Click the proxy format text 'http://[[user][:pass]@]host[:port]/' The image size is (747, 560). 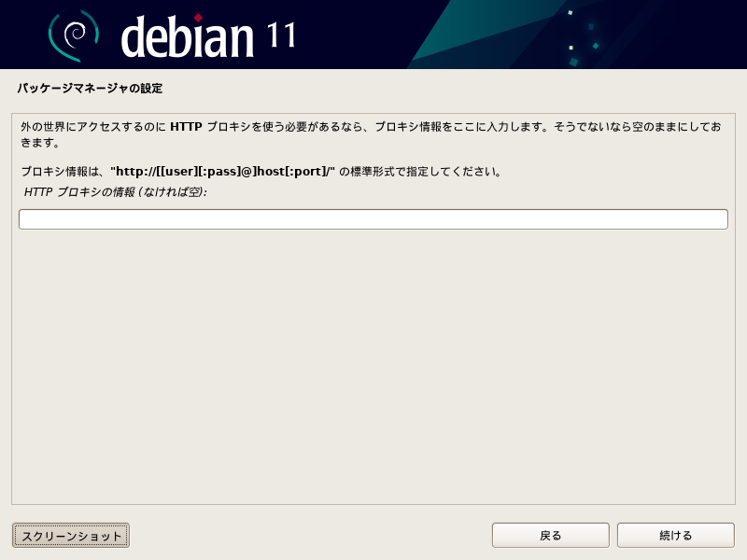click(x=225, y=172)
